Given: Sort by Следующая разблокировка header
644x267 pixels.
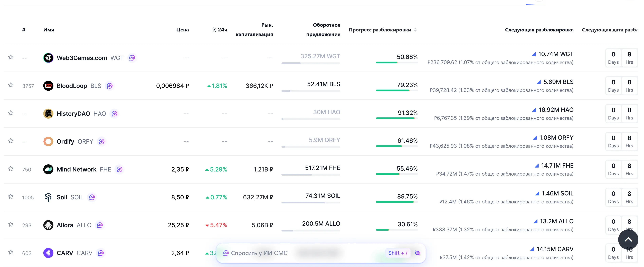Looking at the screenshot, I should point(539,30).
